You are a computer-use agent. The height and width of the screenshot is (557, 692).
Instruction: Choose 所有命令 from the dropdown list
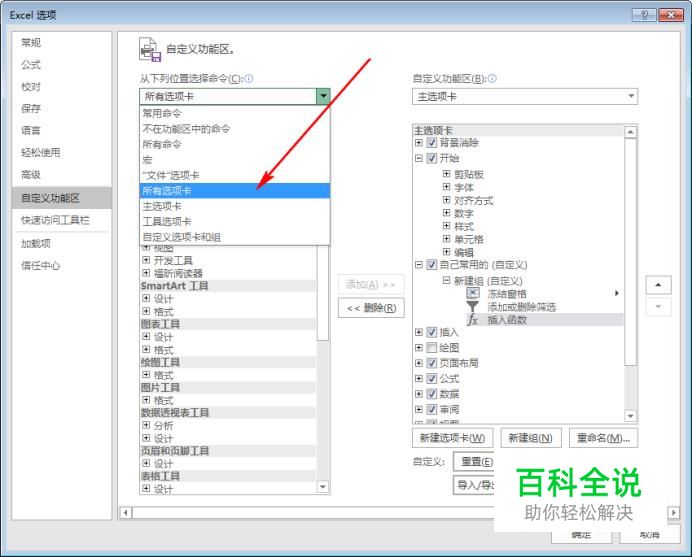click(x=235, y=144)
